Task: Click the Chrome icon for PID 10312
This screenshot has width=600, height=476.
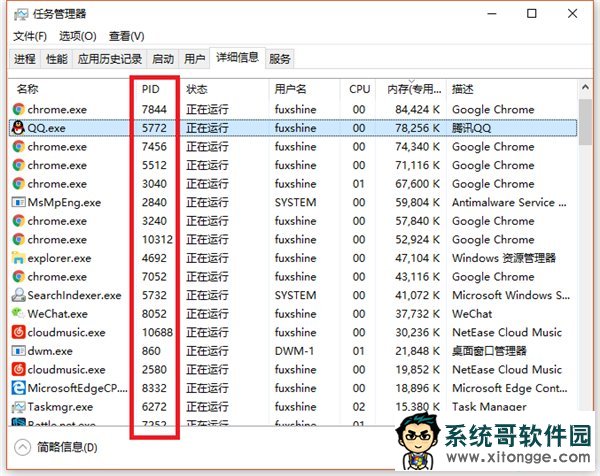Action: (x=18, y=239)
